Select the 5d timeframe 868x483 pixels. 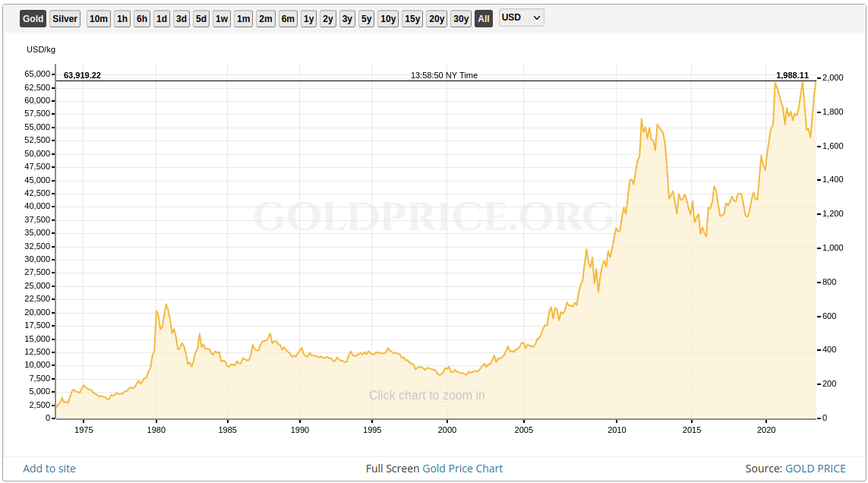coord(200,18)
